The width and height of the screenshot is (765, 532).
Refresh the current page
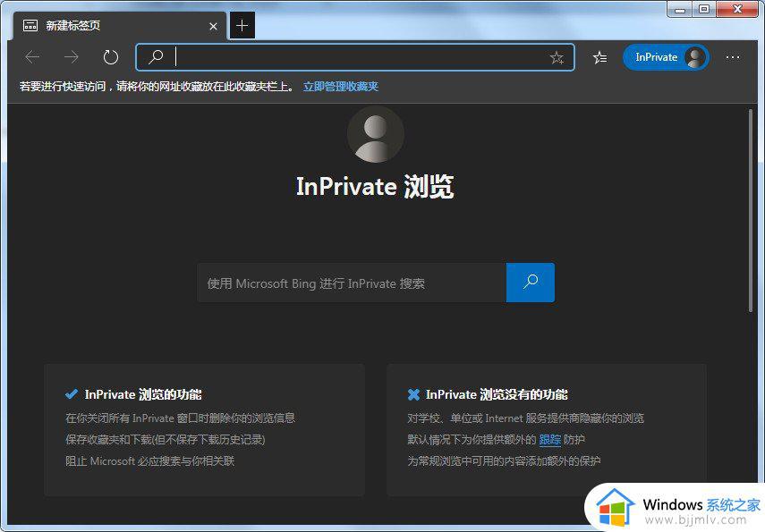coord(111,57)
